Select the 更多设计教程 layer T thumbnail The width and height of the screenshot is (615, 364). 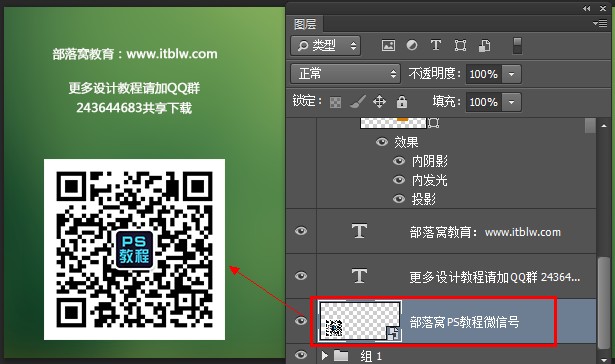(x=359, y=276)
